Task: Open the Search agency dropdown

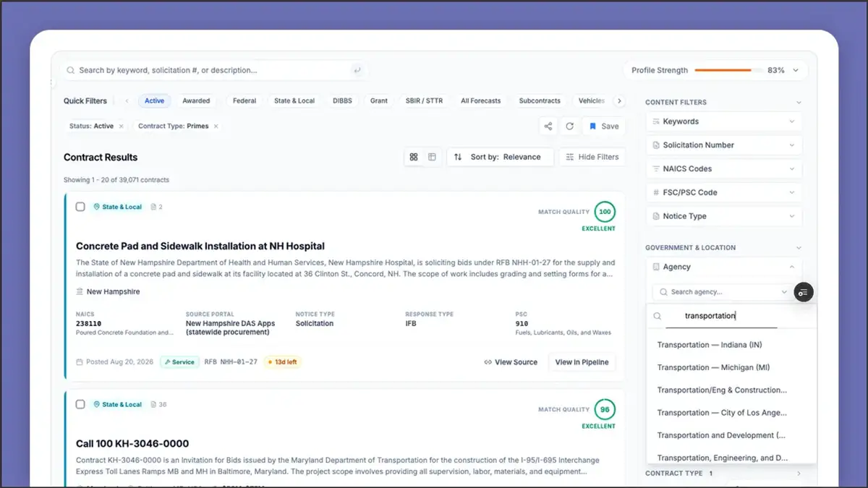Action: (784, 292)
